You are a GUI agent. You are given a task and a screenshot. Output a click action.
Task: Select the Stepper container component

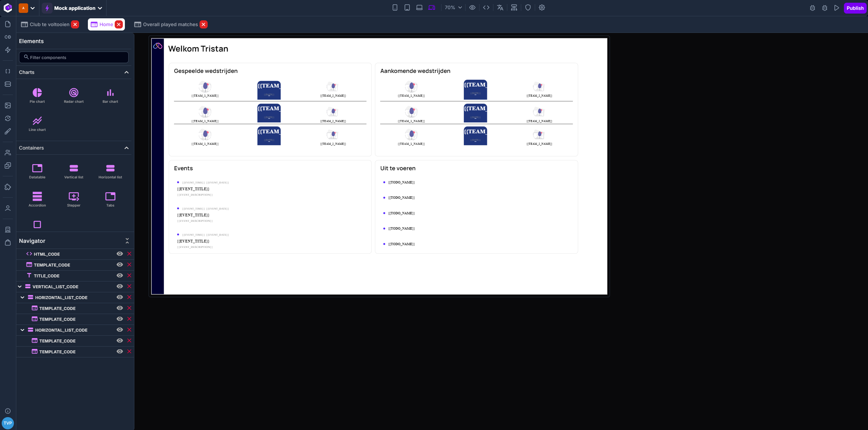74,199
